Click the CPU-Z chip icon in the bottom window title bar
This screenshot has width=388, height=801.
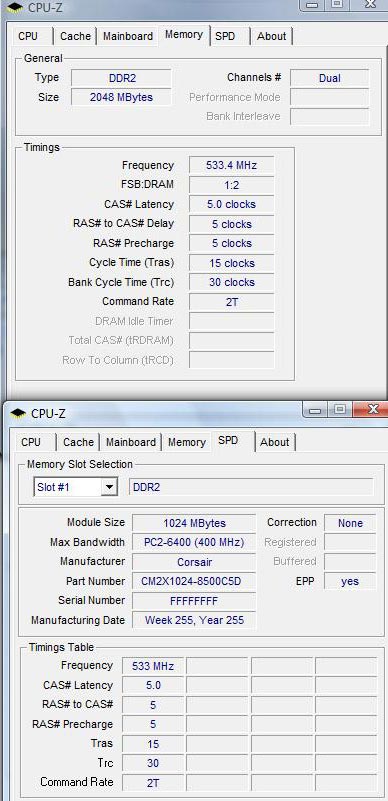18,413
